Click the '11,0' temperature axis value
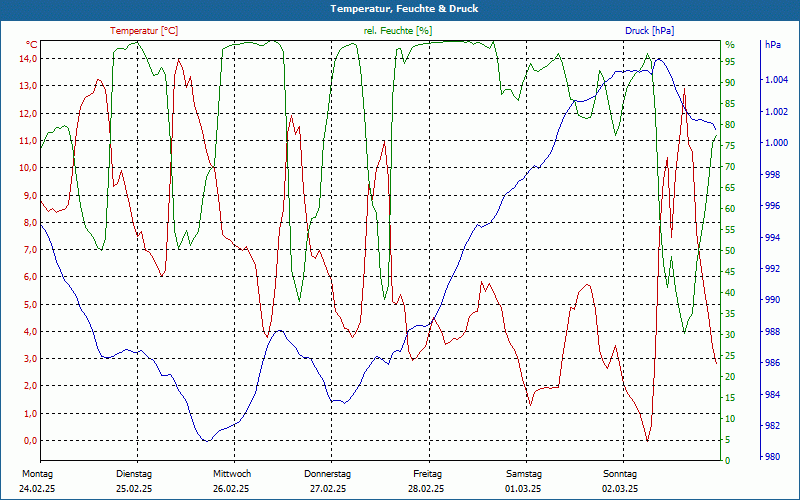The height and width of the screenshot is (500, 800). pyautogui.click(x=28, y=140)
